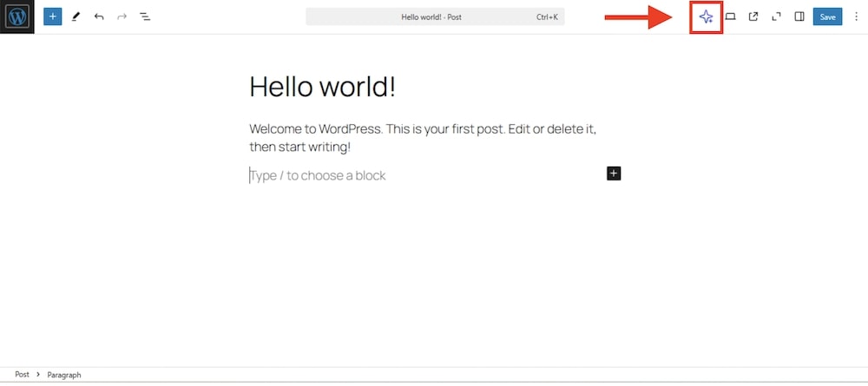Click the AI sparkle assistant icon
This screenshot has height=386, width=868.
(706, 16)
